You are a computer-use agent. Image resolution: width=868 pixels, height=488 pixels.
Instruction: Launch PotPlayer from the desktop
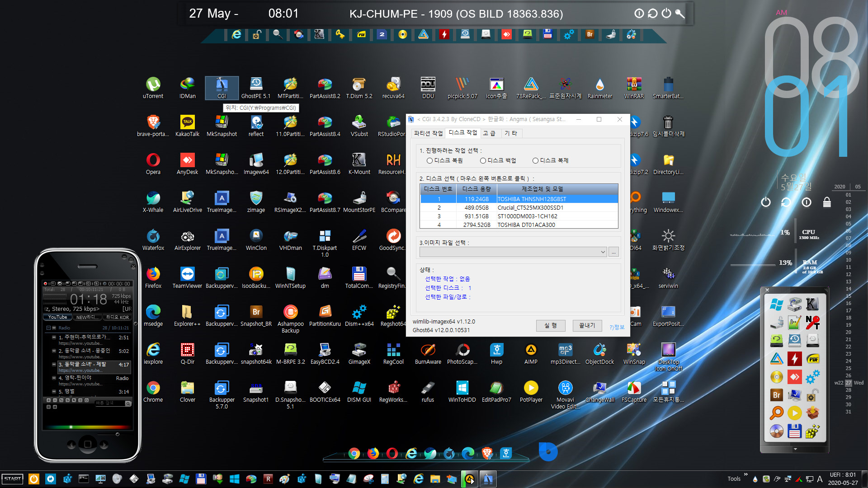coord(531,391)
